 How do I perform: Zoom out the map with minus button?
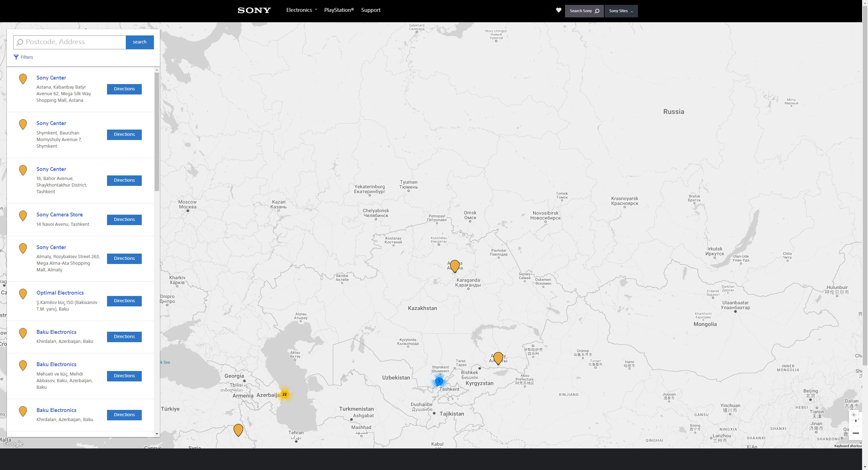pyautogui.click(x=855, y=433)
